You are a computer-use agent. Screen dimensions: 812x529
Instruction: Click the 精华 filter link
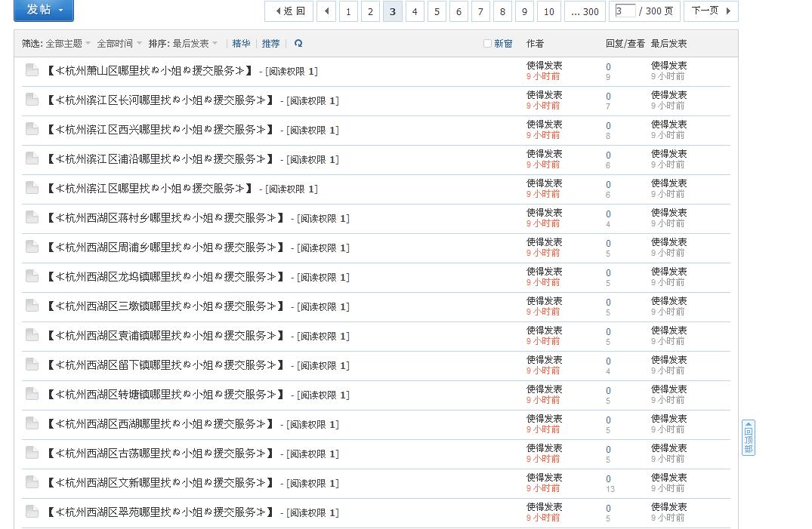pos(241,43)
